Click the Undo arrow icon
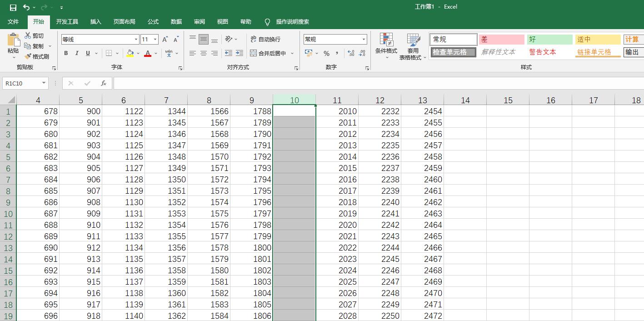 coord(26,7)
